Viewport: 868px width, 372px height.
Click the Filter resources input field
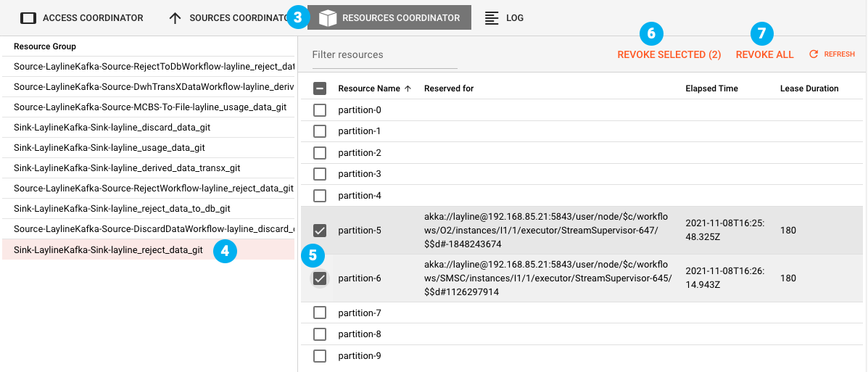click(x=384, y=54)
